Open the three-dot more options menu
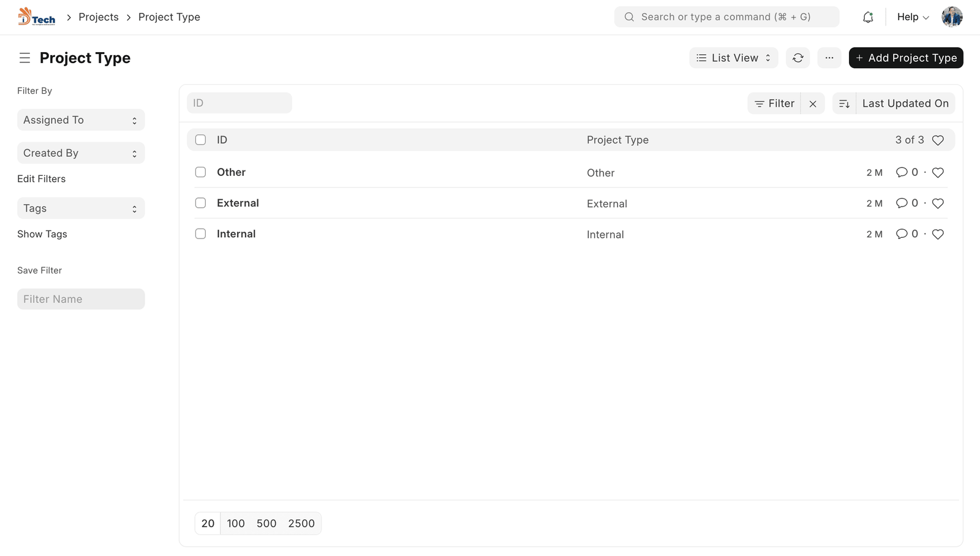 click(x=829, y=58)
